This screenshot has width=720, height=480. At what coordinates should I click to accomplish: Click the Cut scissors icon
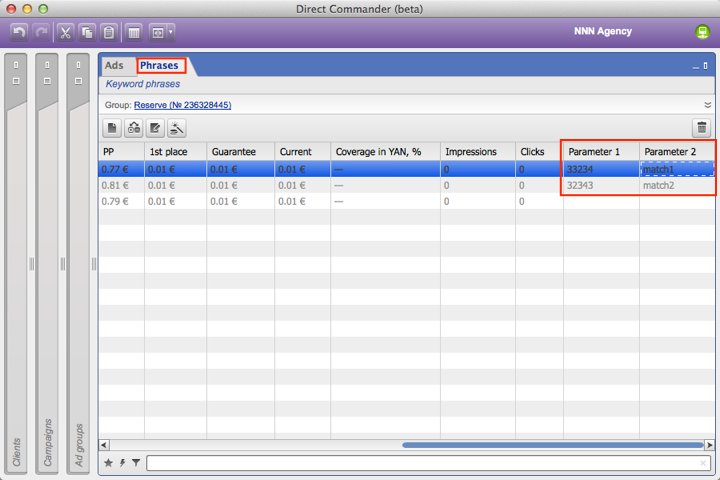click(x=65, y=33)
